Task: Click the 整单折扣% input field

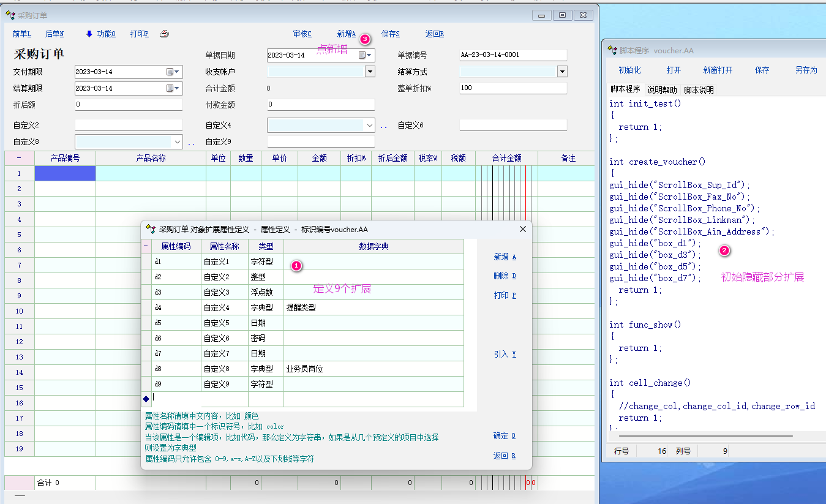Action: click(512, 88)
